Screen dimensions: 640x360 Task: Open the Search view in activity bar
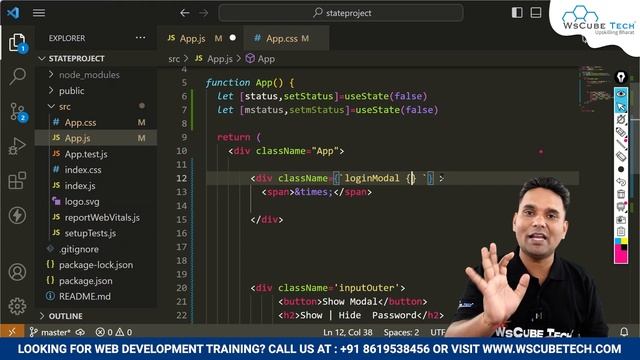pos(17,76)
